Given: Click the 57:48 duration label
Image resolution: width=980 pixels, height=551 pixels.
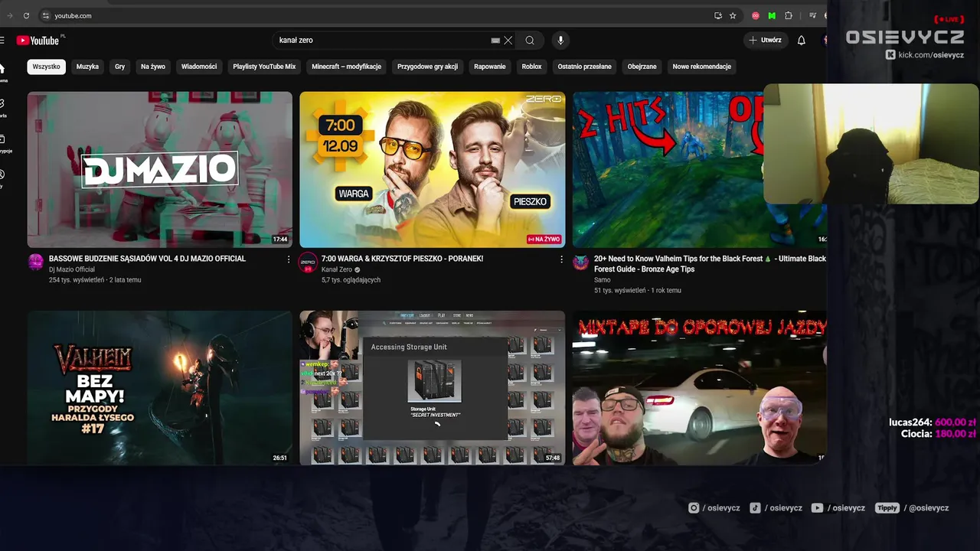Looking at the screenshot, I should click(x=553, y=458).
